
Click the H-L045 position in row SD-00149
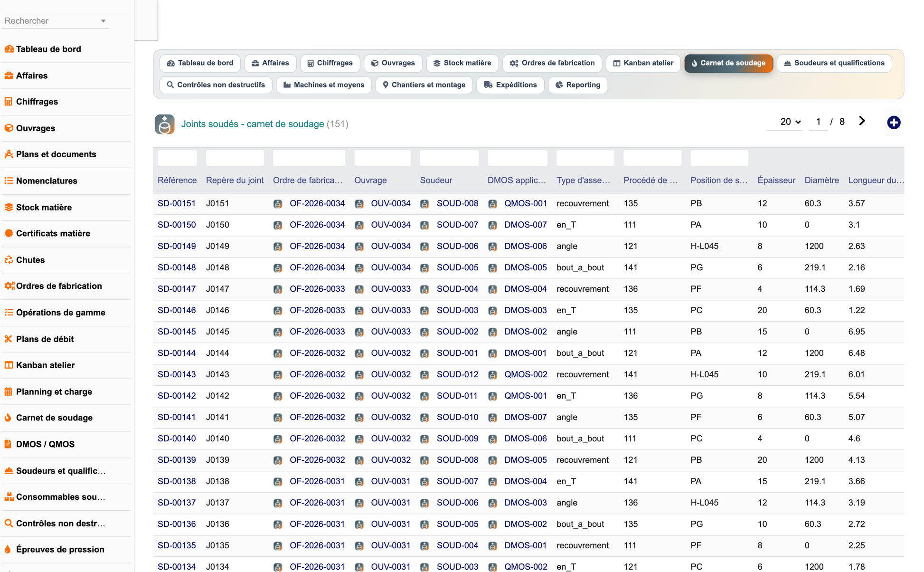tap(704, 246)
